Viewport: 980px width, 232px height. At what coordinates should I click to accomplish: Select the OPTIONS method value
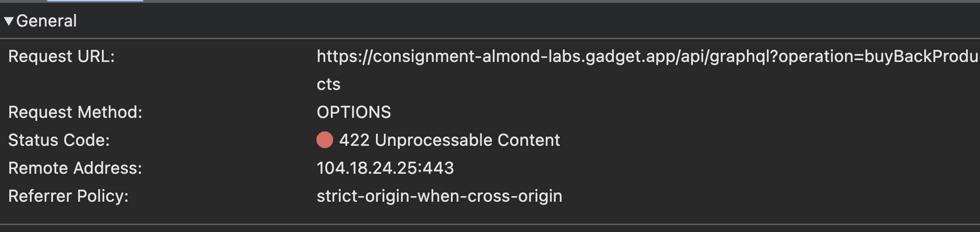(354, 112)
